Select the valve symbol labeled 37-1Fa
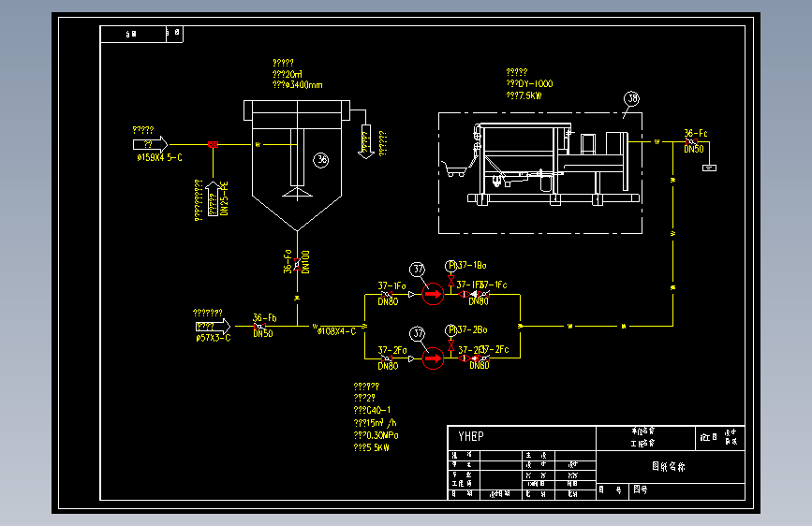 pos(386,295)
